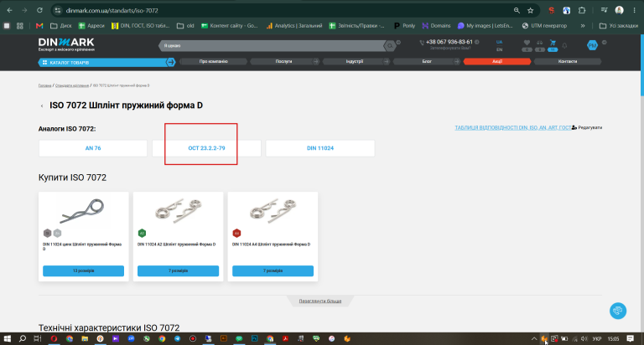Focus the site search field
644x345 pixels.
pos(271,45)
